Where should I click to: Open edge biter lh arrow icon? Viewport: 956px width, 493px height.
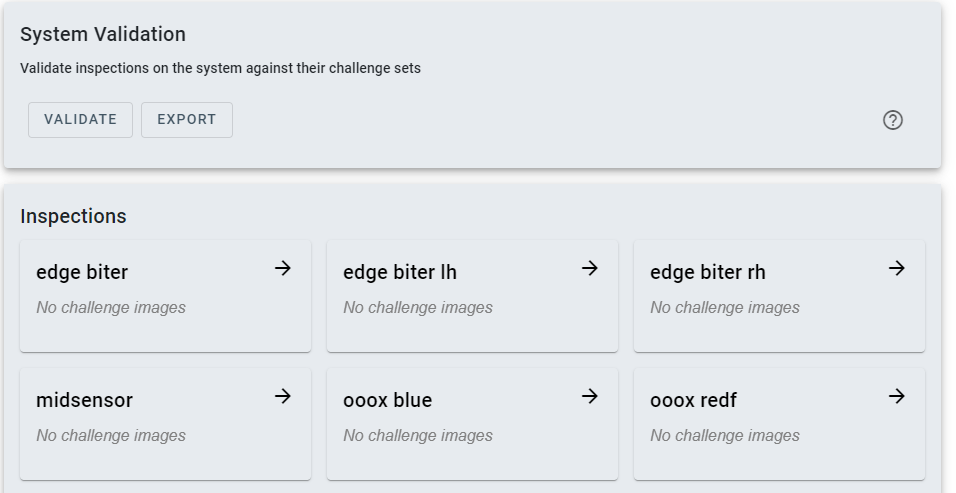point(590,268)
